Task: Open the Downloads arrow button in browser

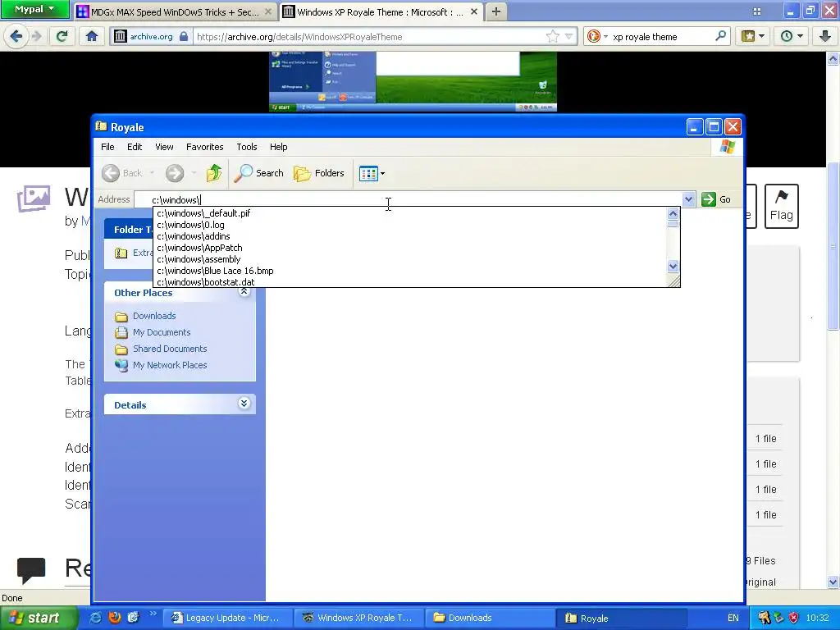Action: pyautogui.click(x=825, y=36)
